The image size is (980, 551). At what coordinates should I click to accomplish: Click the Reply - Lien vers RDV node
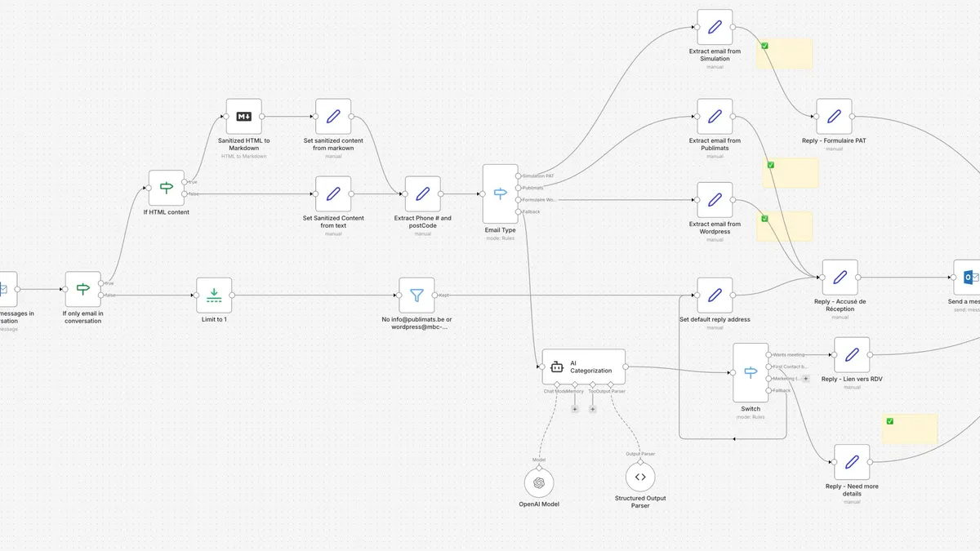coord(852,354)
